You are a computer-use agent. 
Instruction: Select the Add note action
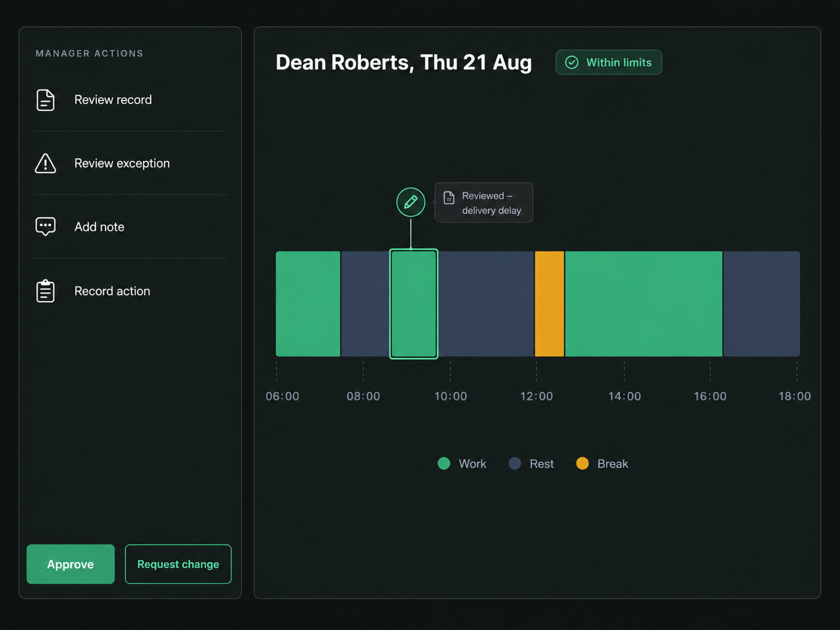coord(131,227)
